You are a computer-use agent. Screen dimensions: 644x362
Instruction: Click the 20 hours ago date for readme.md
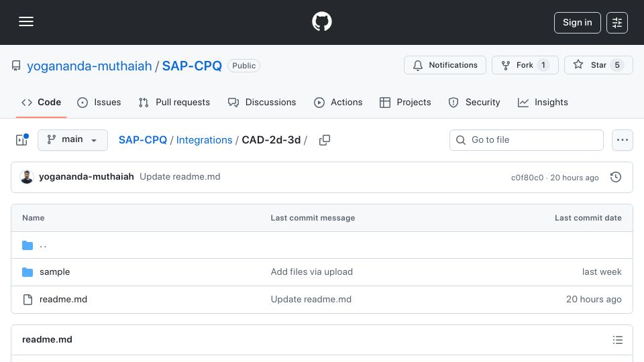pos(594,299)
